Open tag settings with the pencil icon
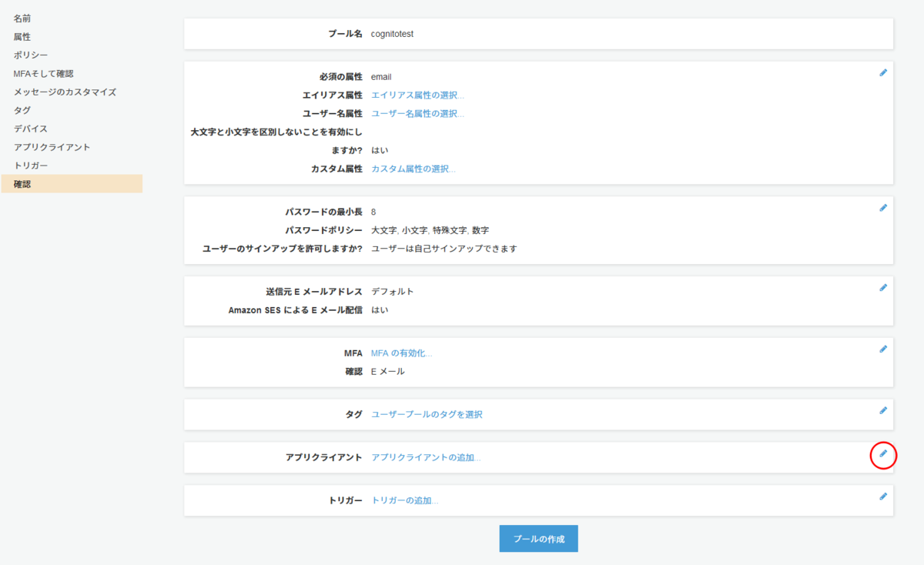This screenshot has width=924, height=565. 882,410
